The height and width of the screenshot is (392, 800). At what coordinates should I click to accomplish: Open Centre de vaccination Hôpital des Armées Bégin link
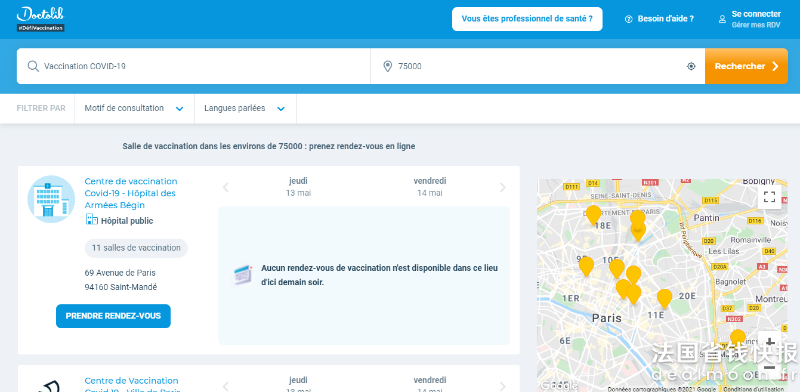[x=131, y=193]
